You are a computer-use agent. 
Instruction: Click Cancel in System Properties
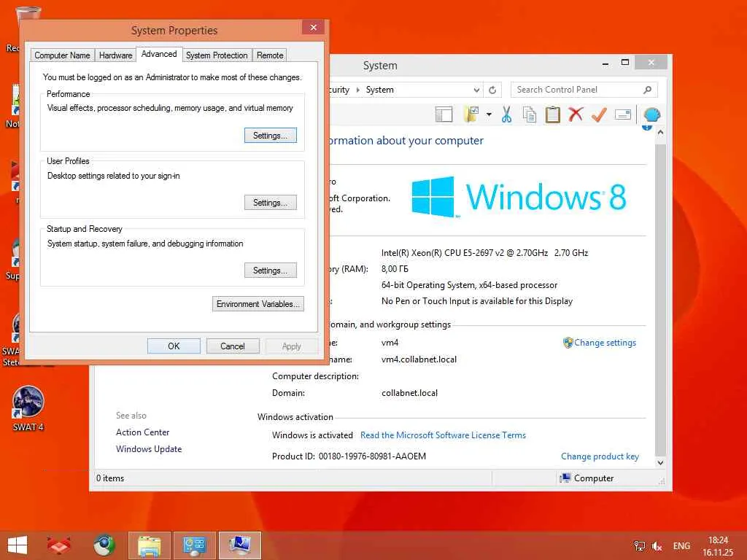coord(233,346)
